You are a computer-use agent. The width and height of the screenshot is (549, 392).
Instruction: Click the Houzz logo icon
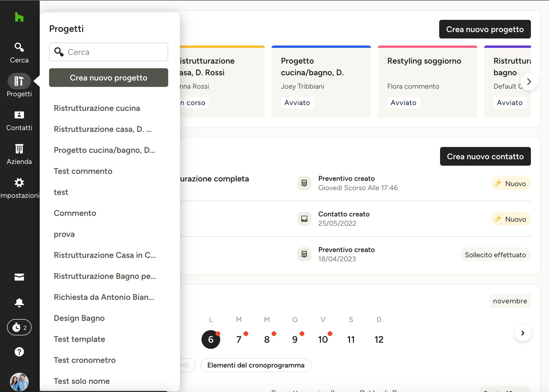[19, 17]
